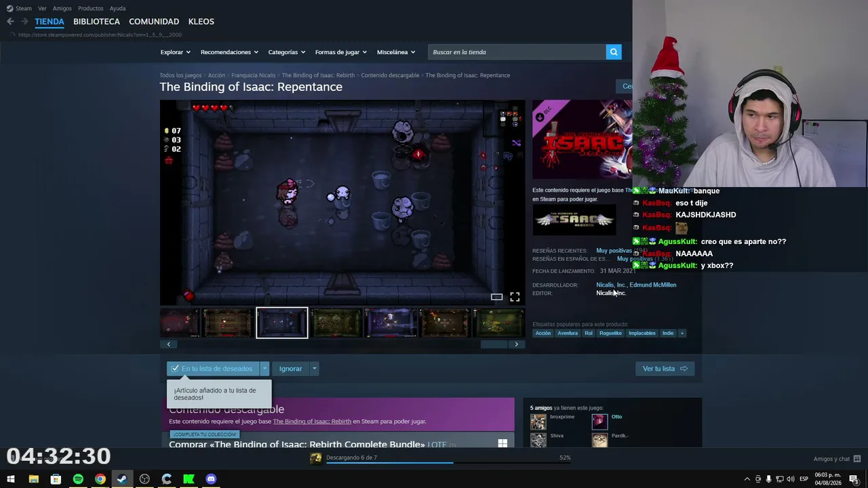This screenshot has height=488, width=868.
Task: Open the Ver menu
Action: pos(42,8)
